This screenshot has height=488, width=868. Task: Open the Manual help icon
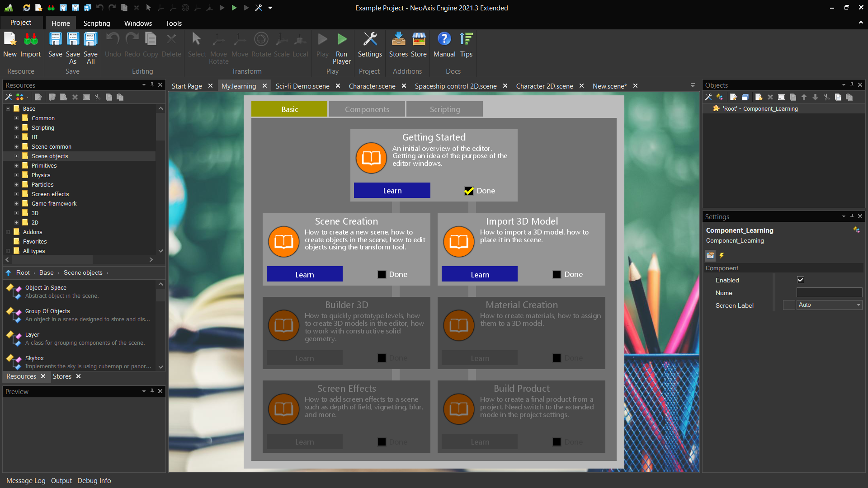444,40
